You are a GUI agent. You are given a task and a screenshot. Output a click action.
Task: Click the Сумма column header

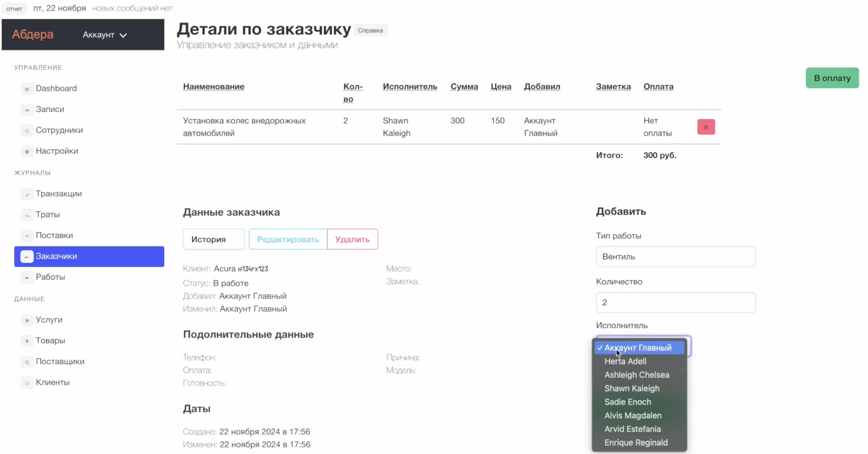pyautogui.click(x=464, y=87)
